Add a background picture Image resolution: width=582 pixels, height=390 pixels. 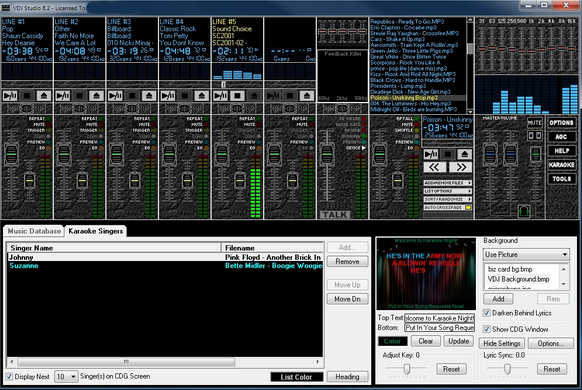tap(498, 299)
